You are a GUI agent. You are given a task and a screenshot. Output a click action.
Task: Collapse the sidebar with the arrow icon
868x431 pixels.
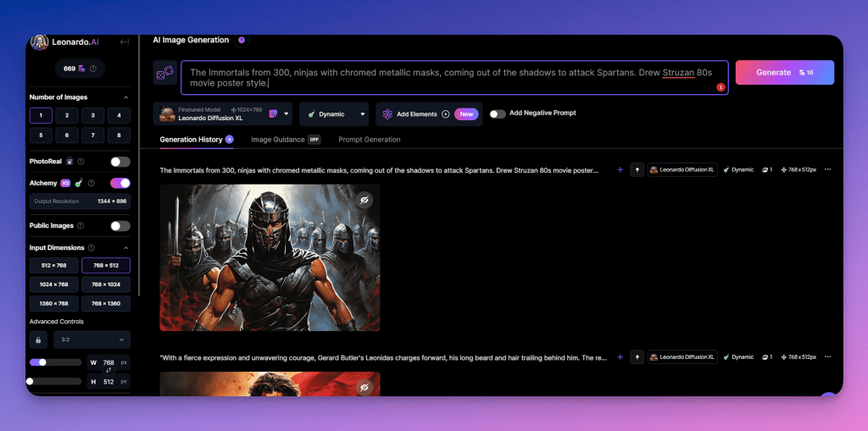click(x=125, y=42)
